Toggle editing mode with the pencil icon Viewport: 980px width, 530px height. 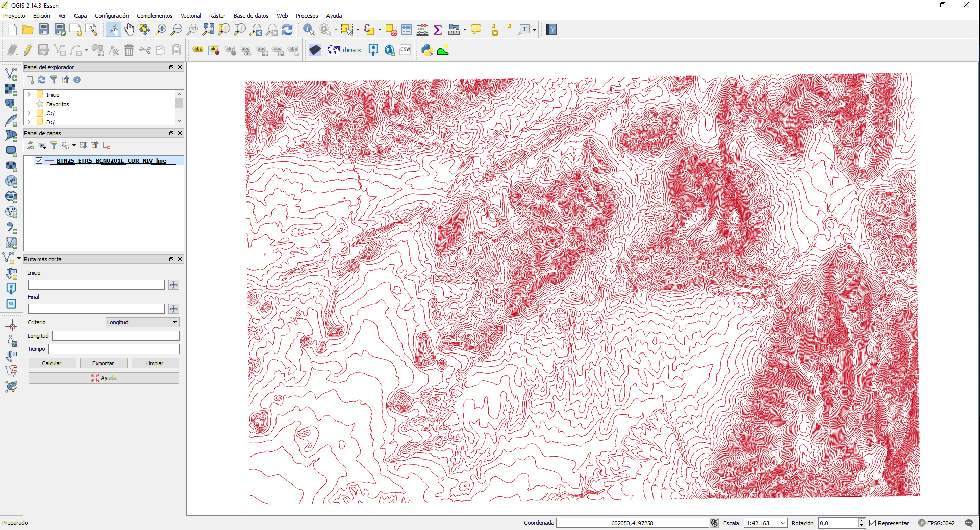[x=28, y=50]
